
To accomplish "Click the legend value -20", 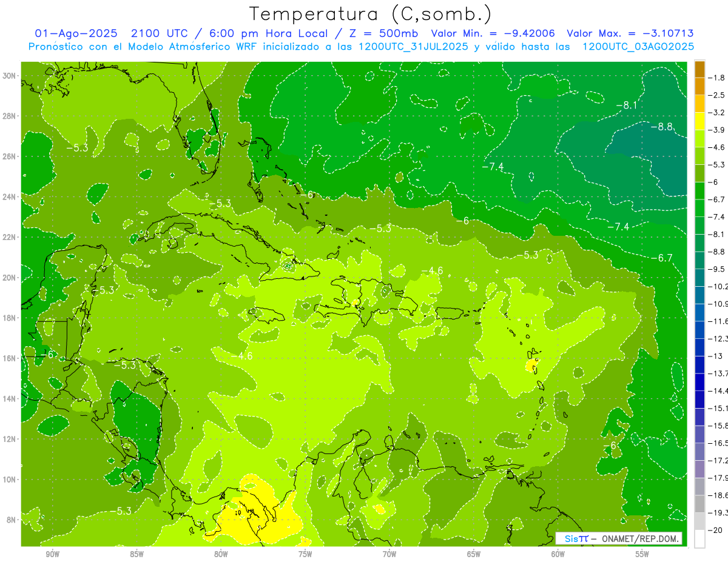I will pyautogui.click(x=715, y=530).
